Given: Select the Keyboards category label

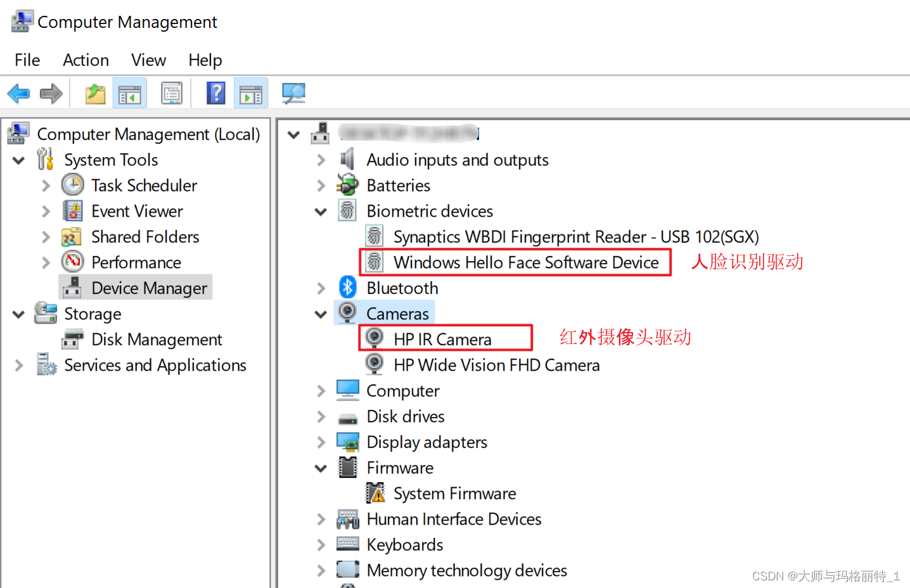Looking at the screenshot, I should 404,545.
